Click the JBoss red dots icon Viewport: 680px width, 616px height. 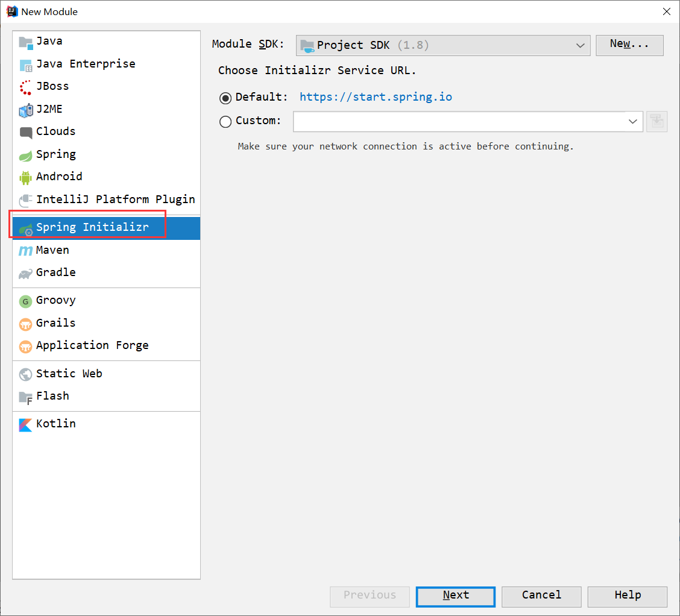[25, 87]
